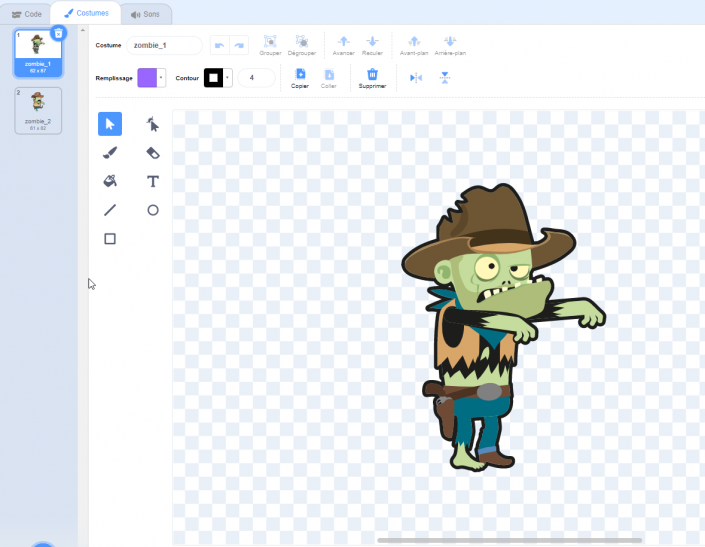The image size is (705, 547).
Task: Flip the costume horizontally
Action: 416,78
